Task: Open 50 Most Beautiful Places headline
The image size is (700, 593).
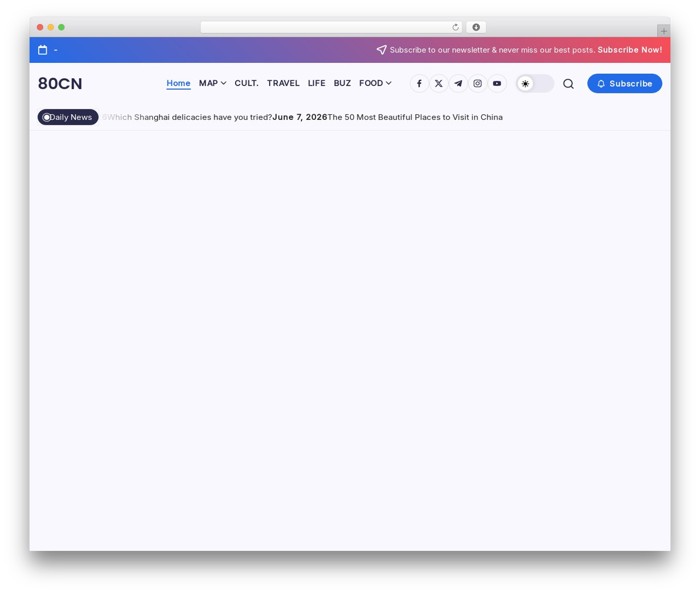Action: point(415,117)
